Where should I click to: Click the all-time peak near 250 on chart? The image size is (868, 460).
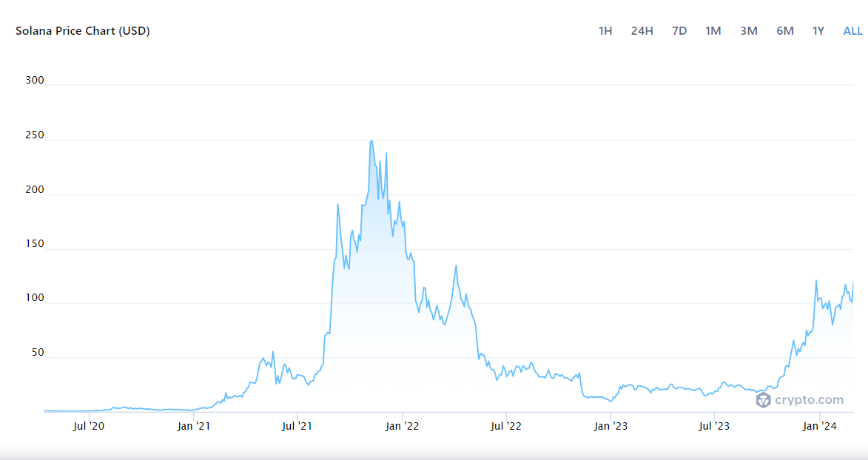[x=371, y=141]
